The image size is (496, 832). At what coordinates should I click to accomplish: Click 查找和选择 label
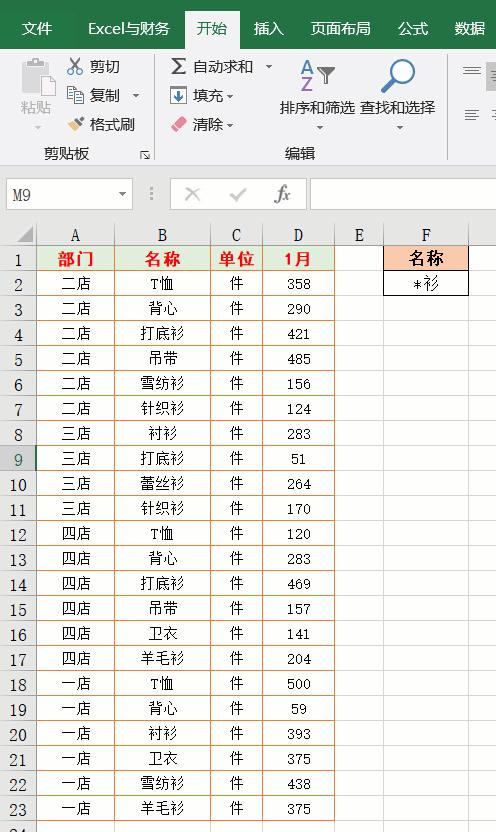click(398, 108)
